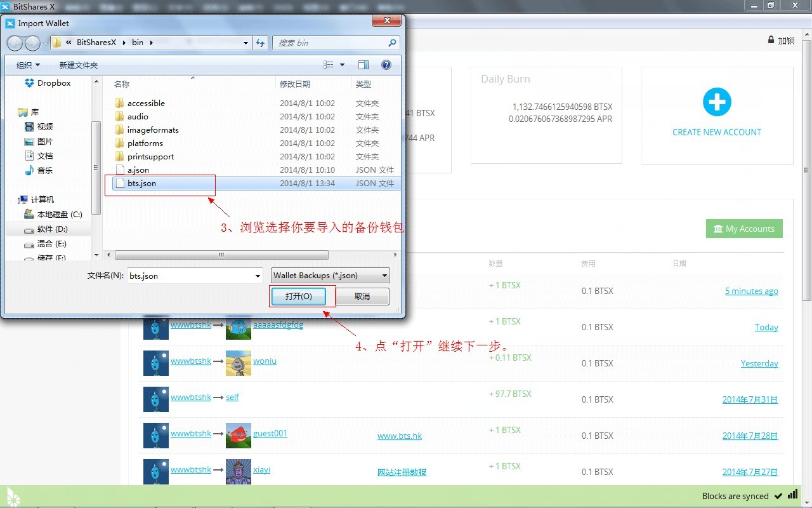
Task: Click the back navigation arrow in Import Wallet
Action: pos(15,43)
